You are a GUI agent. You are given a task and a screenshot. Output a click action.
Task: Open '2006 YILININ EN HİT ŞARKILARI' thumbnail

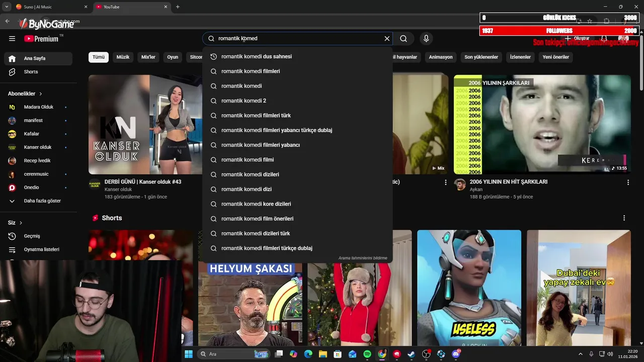542,124
